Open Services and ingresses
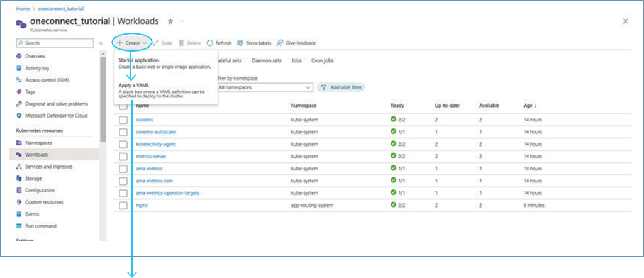The image size is (644, 278). tap(48, 167)
